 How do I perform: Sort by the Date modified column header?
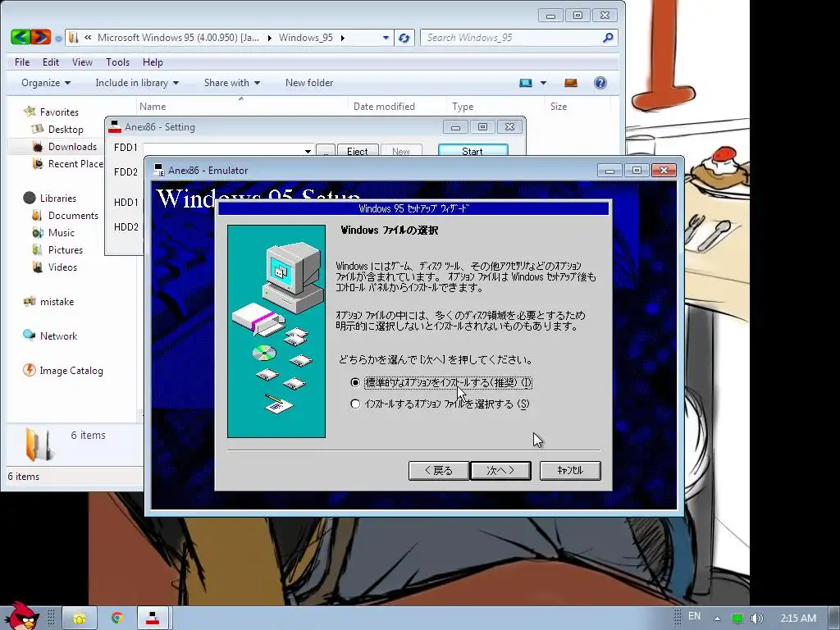[398, 106]
